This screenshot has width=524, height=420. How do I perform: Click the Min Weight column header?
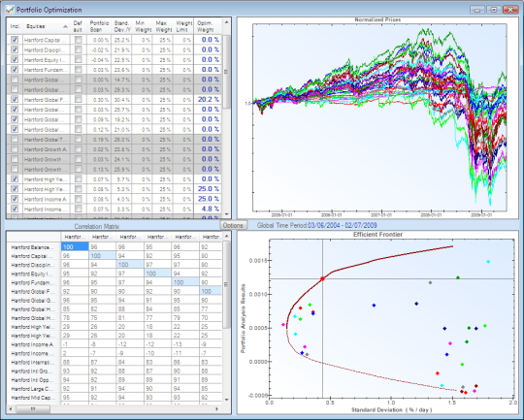(x=143, y=26)
